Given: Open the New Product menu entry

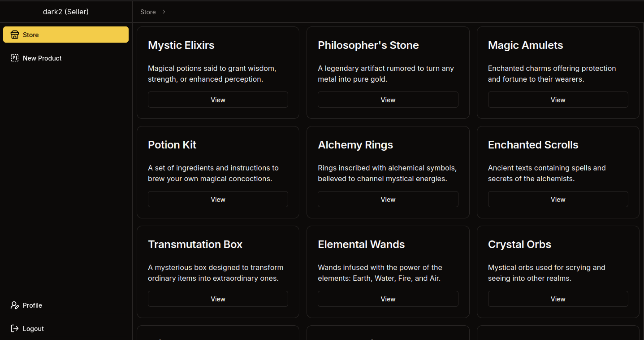Looking at the screenshot, I should pos(42,58).
